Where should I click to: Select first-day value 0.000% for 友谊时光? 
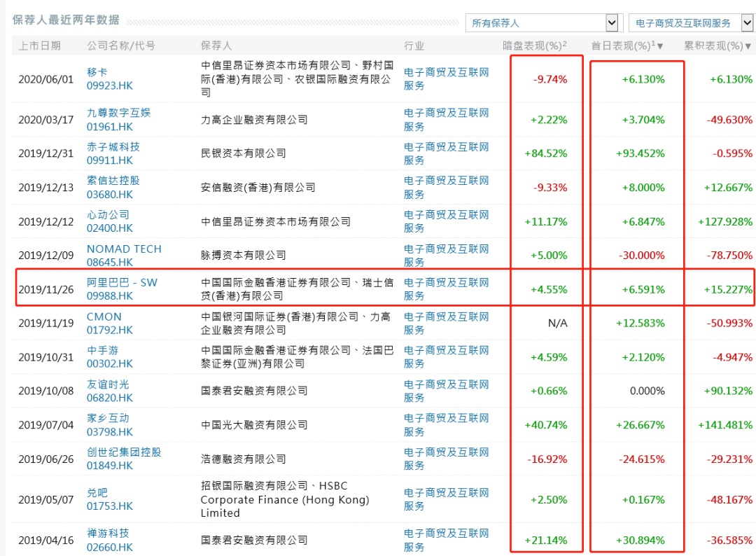tap(647, 391)
